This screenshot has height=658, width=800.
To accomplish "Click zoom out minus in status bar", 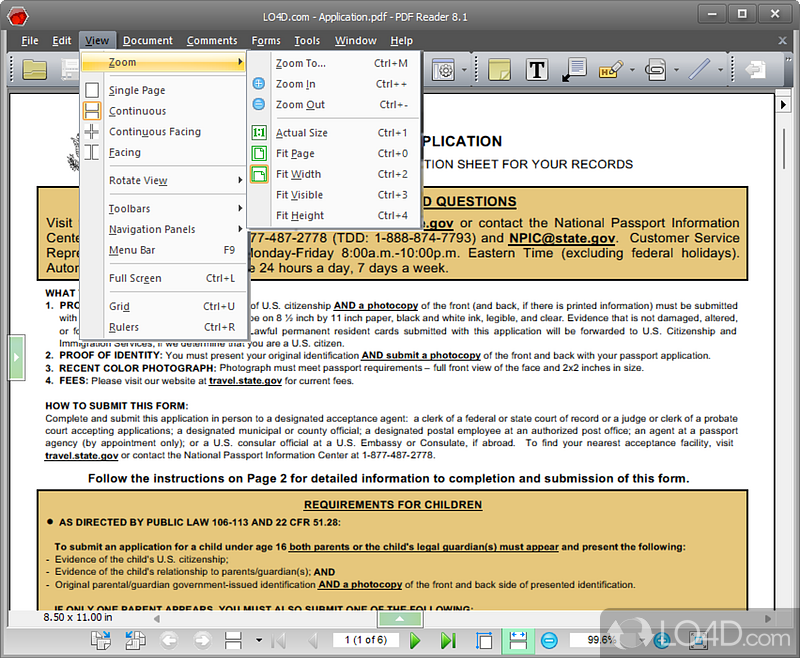I will pos(549,640).
